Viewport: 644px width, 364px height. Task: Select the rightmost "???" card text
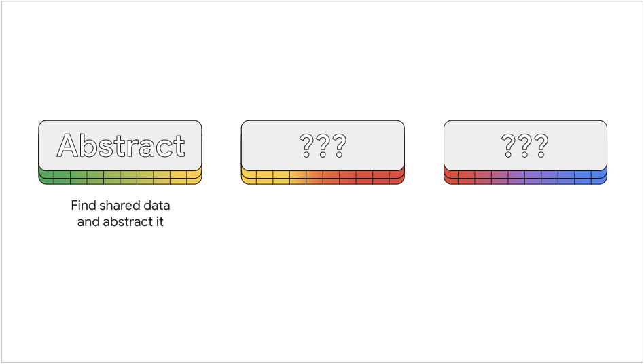[524, 145]
